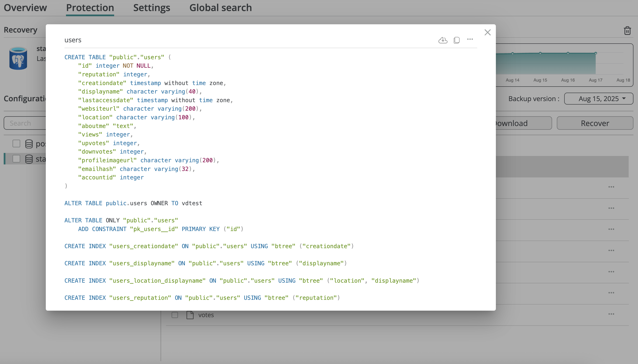Image resolution: width=638 pixels, height=364 pixels.
Task: Open the votes row options menu
Action: click(x=611, y=314)
